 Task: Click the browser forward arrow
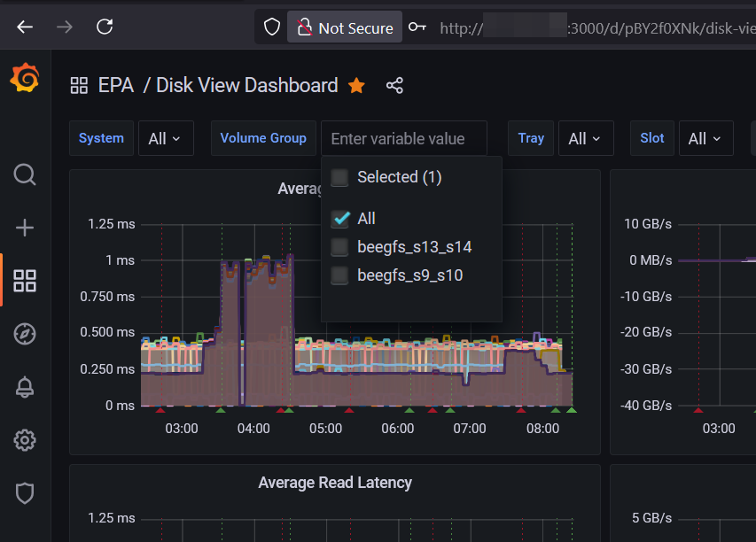pyautogui.click(x=65, y=27)
